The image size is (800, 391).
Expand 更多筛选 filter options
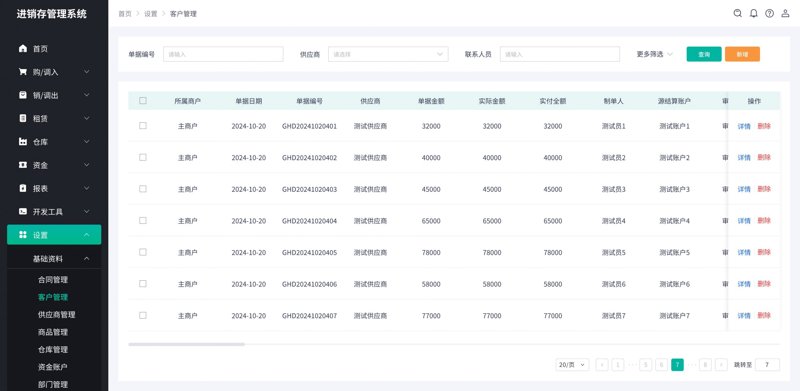655,54
